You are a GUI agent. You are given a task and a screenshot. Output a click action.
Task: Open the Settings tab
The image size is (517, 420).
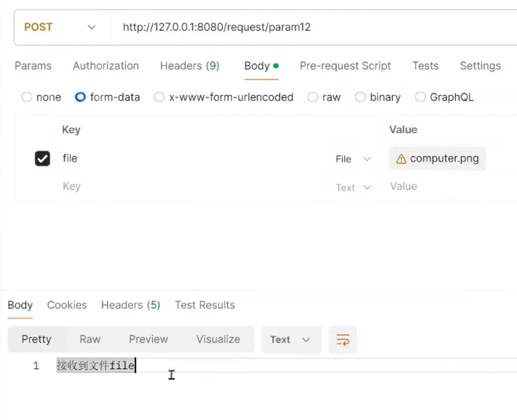[481, 66]
